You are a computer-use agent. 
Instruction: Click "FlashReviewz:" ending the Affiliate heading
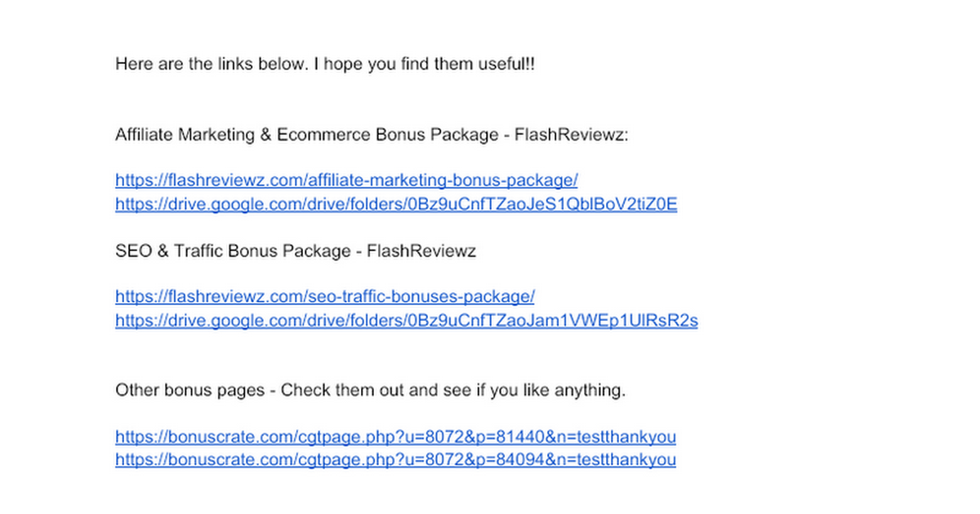[572, 135]
